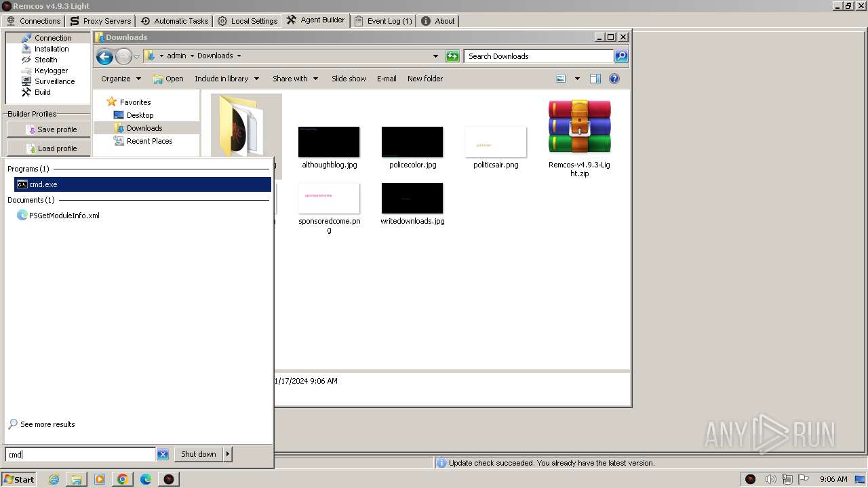The height and width of the screenshot is (488, 868).
Task: Open Internet Explorer from the taskbar
Action: coord(54,479)
